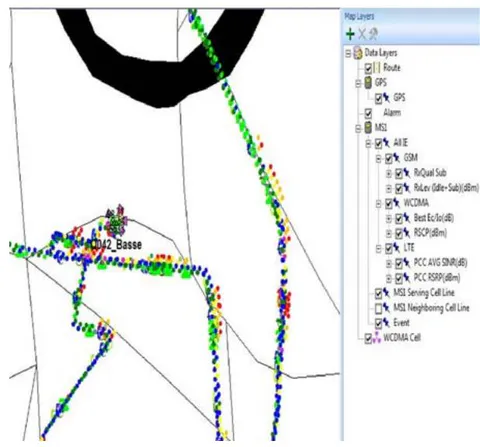The image size is (480, 447).
Task: Uncheck the WCDMA Cell checkbox
Action: [x=368, y=339]
